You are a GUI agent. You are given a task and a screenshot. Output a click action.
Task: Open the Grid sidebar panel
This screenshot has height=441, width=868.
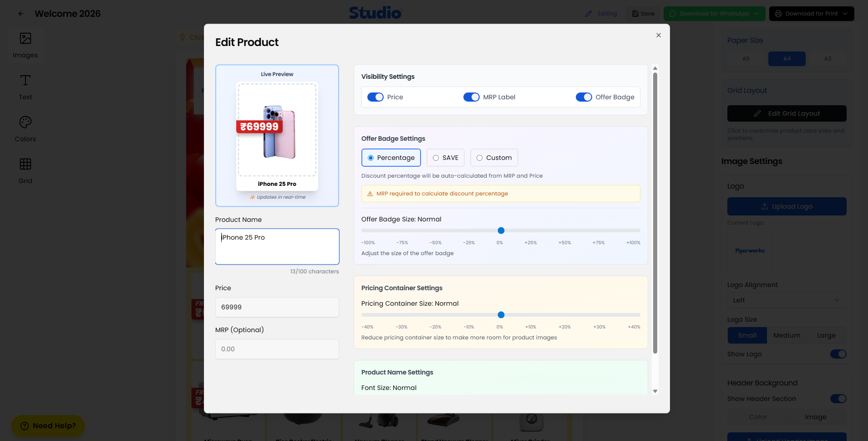tap(25, 171)
